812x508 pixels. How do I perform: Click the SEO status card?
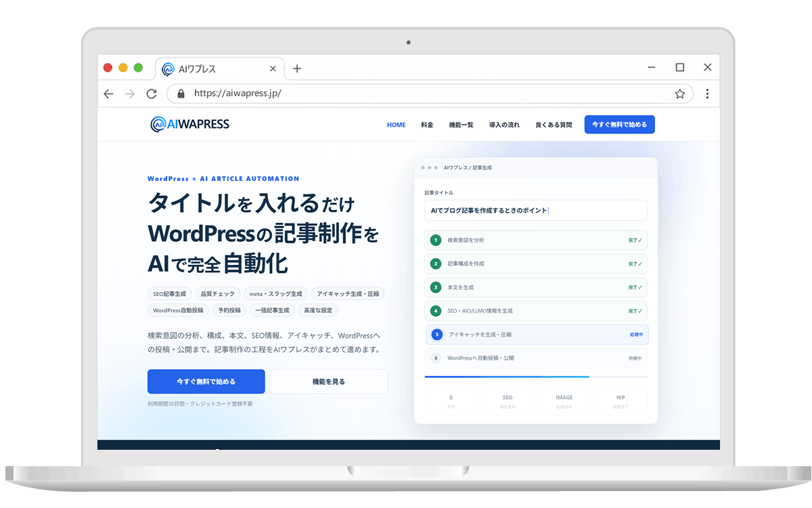coord(507,401)
